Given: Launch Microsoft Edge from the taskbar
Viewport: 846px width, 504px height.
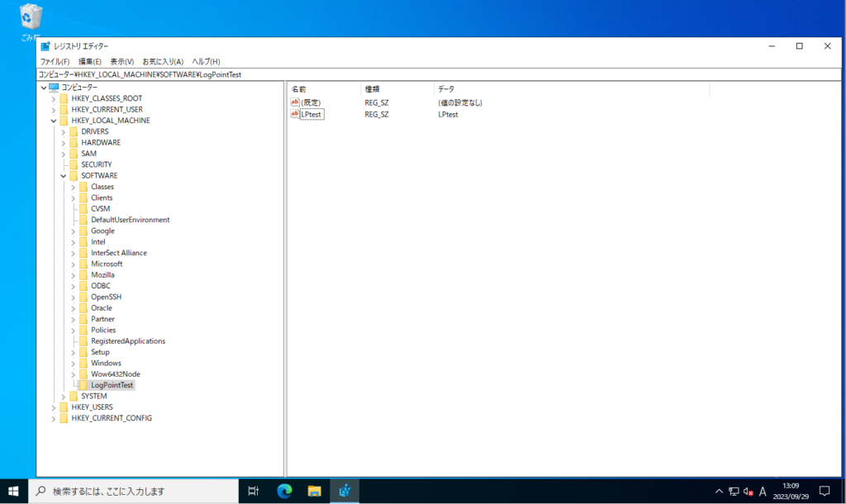Looking at the screenshot, I should click(284, 491).
